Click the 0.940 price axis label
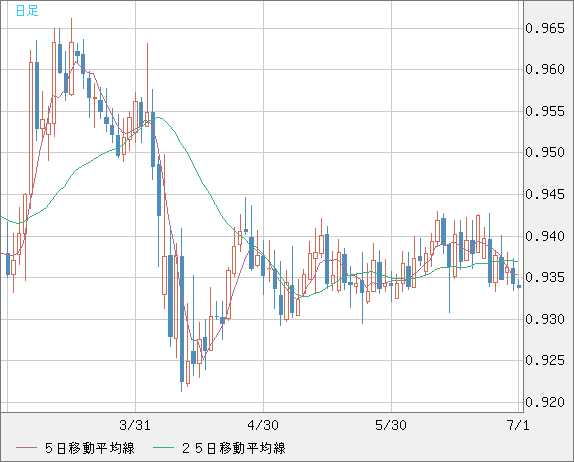Screen dimensions: 574x462 pyautogui.click(x=545, y=236)
